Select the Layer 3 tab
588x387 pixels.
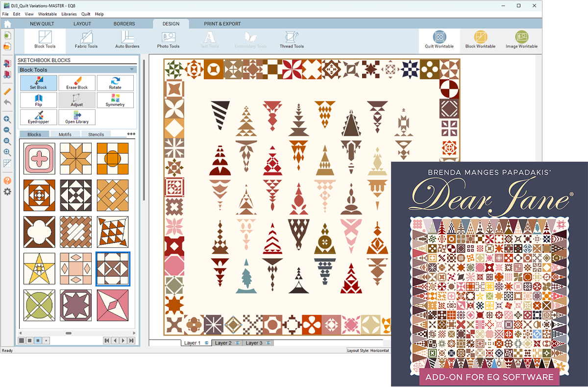tap(257, 343)
